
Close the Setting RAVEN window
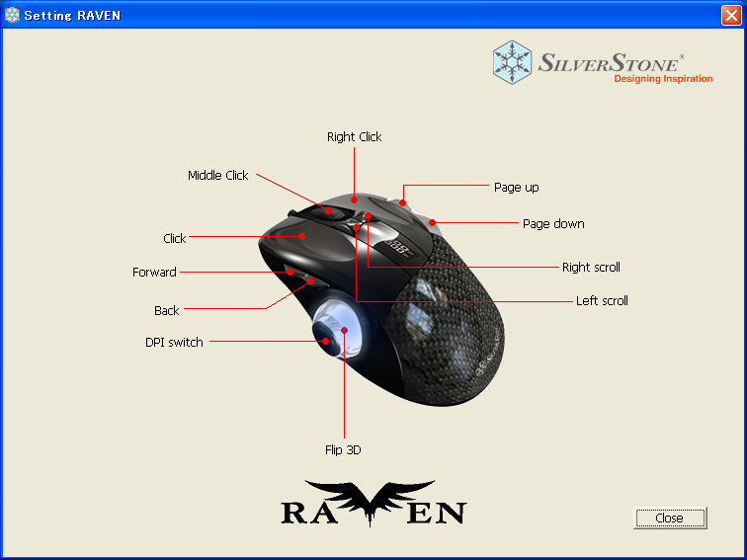(x=731, y=15)
